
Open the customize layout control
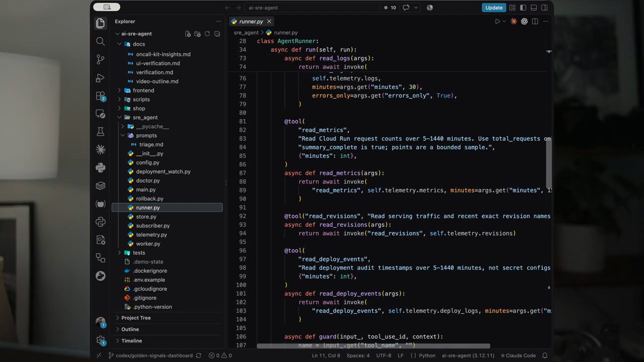[x=512, y=8]
